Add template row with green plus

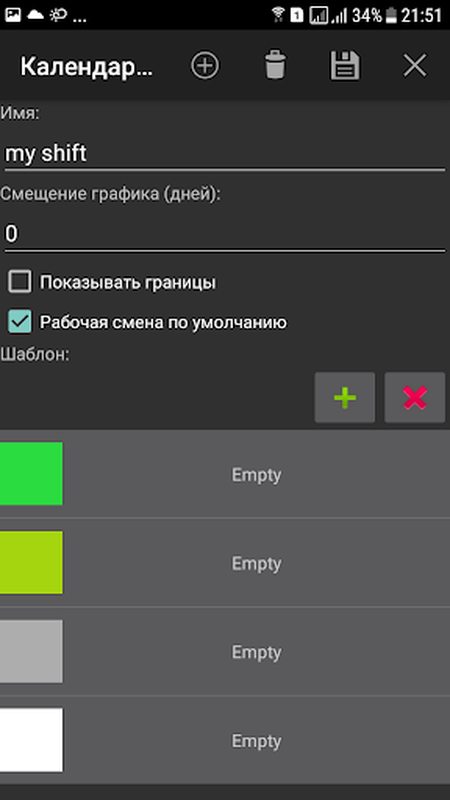tap(345, 397)
